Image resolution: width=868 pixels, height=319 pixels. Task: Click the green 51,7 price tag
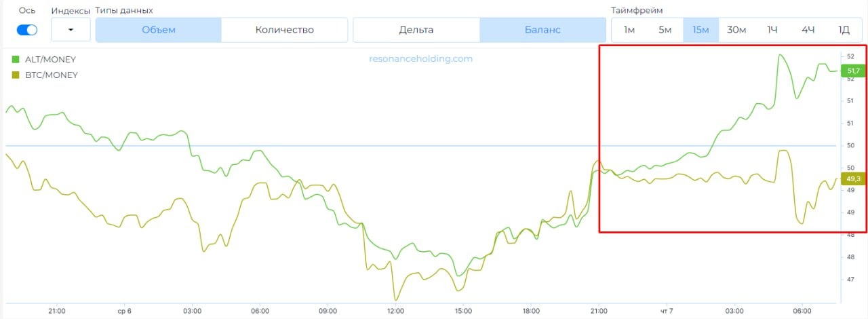[x=852, y=71]
